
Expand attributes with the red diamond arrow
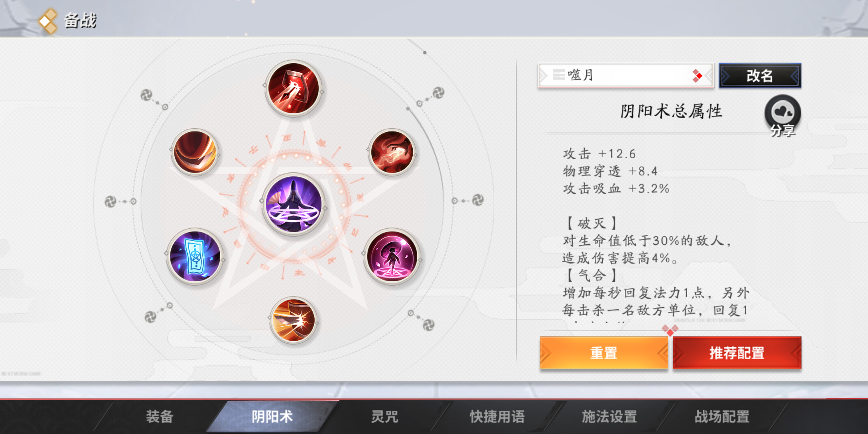pos(670,330)
